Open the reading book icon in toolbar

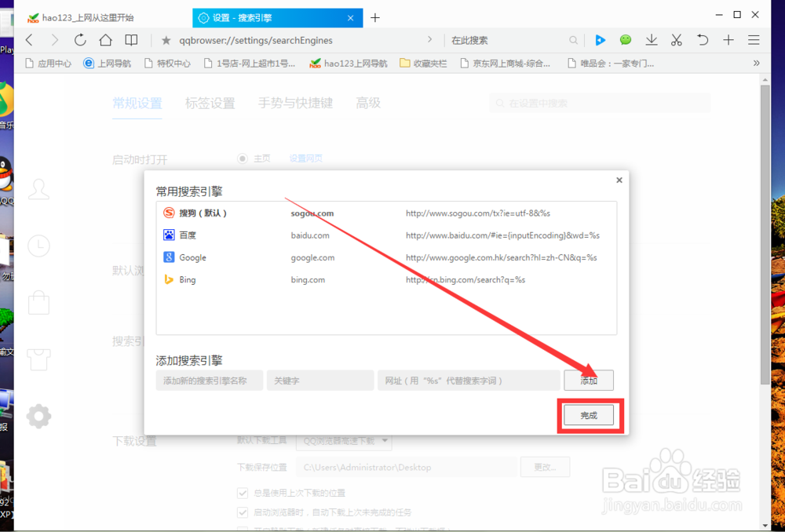click(x=131, y=40)
